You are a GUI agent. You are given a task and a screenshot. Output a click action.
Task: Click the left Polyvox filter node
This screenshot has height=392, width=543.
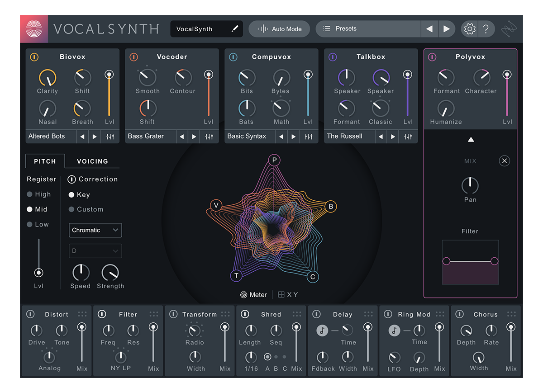446,261
